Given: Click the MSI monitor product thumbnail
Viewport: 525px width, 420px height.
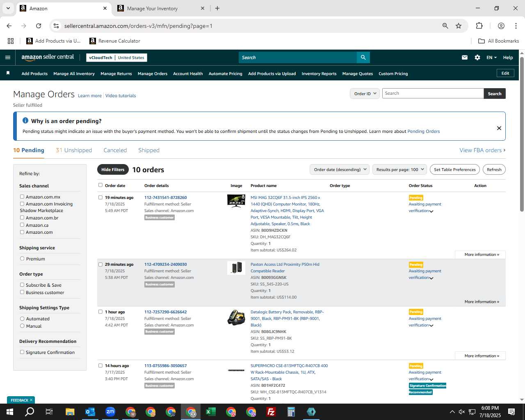Looking at the screenshot, I should pyautogui.click(x=236, y=201).
